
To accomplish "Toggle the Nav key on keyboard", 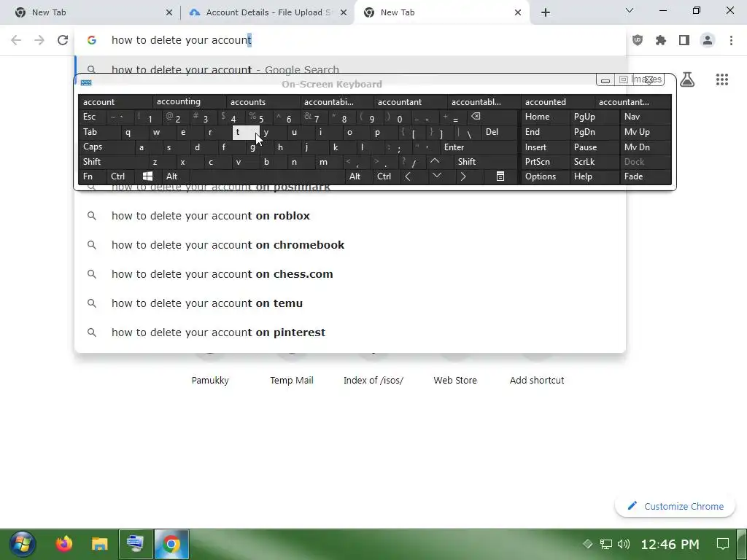I will (646, 117).
